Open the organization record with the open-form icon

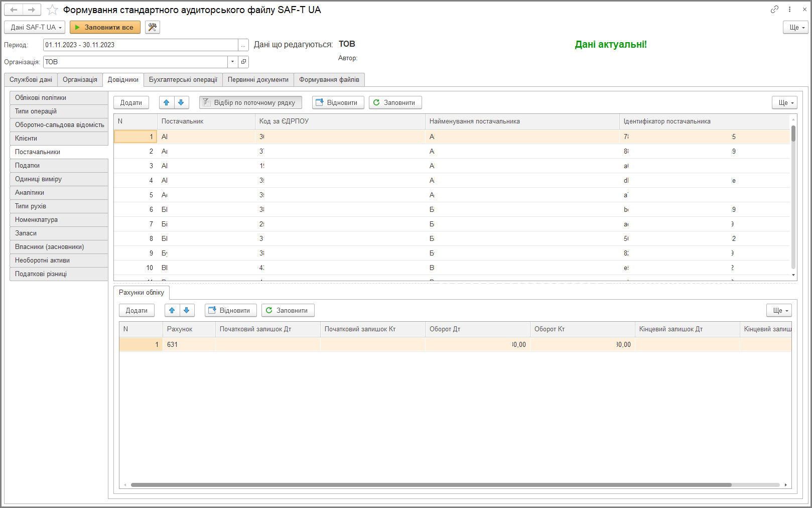pos(243,62)
